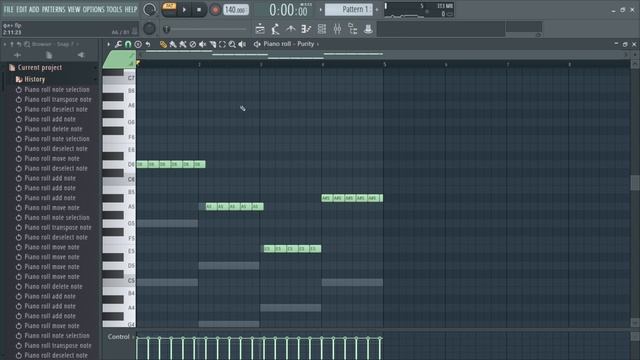The width and height of the screenshot is (640, 360).
Task: Click bar 5 on the piano roll timeline
Action: pyautogui.click(x=384, y=64)
